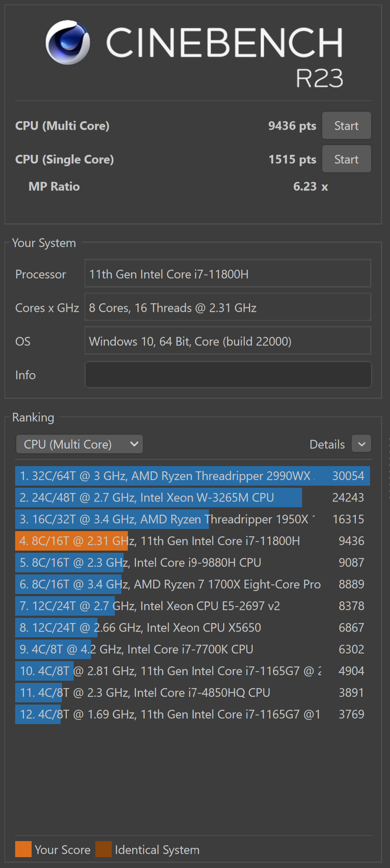Click the brown Identical System color swatch
This screenshot has width=390, height=868.
[104, 849]
